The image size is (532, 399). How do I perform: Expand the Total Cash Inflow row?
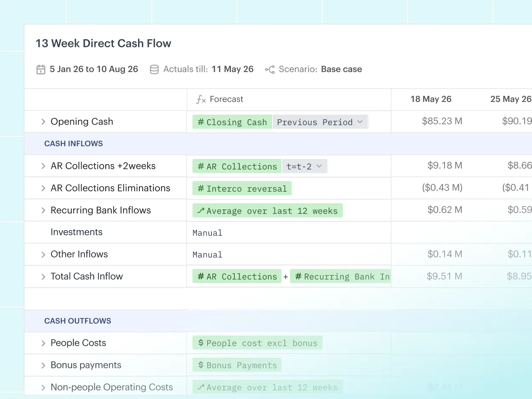pos(43,277)
